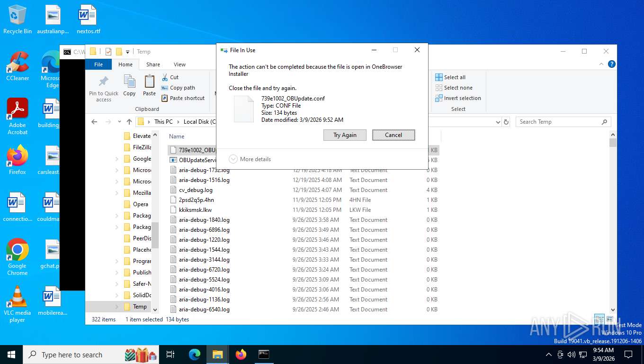
Task: Go up one folder level arrow
Action: (x=129, y=122)
